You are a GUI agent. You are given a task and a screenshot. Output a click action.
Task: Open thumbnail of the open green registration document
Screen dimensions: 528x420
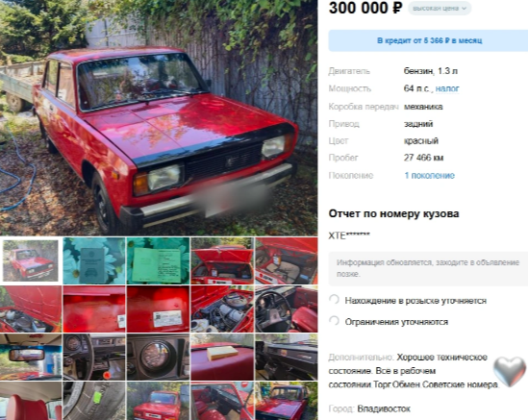coord(159,260)
